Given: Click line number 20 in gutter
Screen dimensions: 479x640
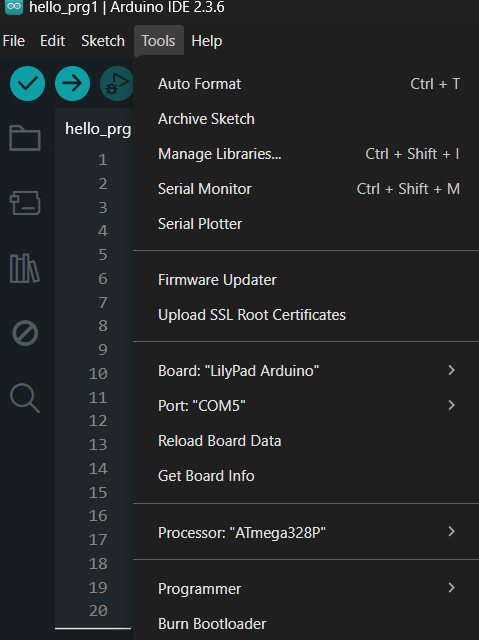Looking at the screenshot, I should (98, 611).
